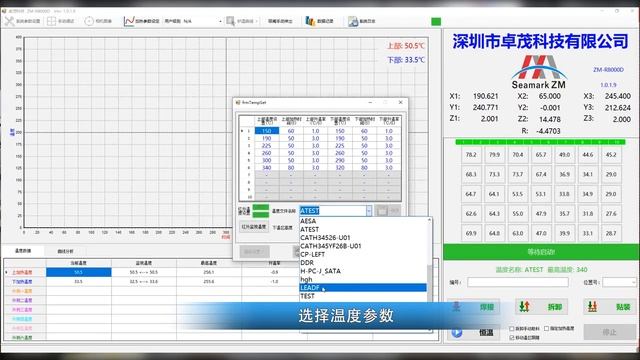
Task: Collapse the ATEST temperature file combo arrow
Action: [369, 211]
